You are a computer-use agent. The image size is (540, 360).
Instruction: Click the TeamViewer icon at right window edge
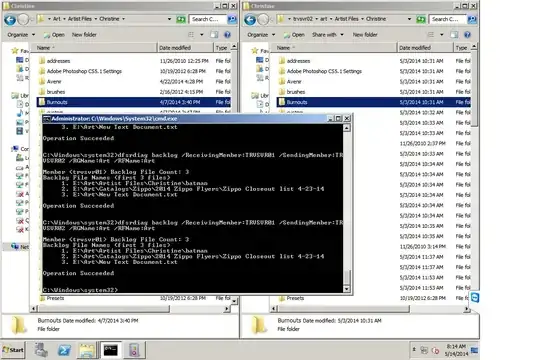pyautogui.click(x=475, y=297)
